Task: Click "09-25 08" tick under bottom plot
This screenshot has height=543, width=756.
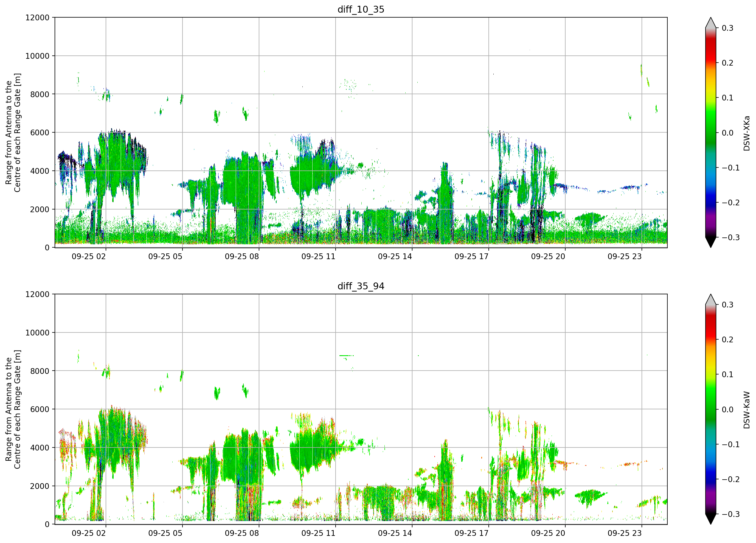Action: (x=242, y=533)
